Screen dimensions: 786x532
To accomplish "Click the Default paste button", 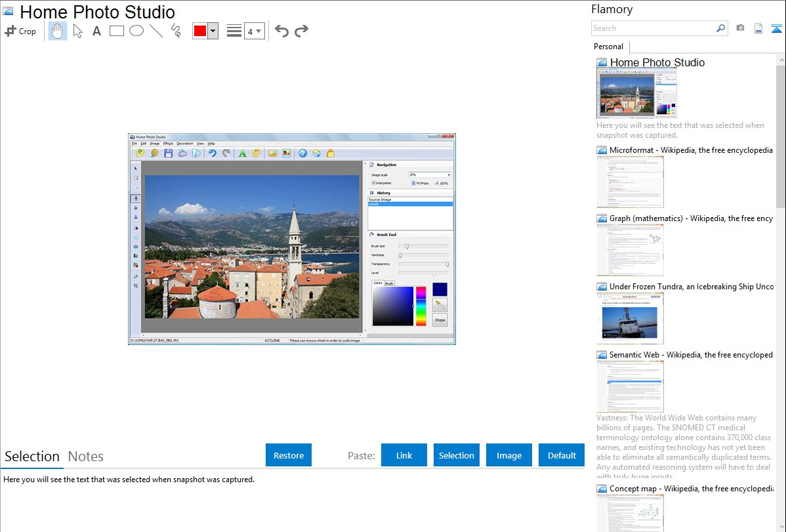I will pyautogui.click(x=562, y=455).
